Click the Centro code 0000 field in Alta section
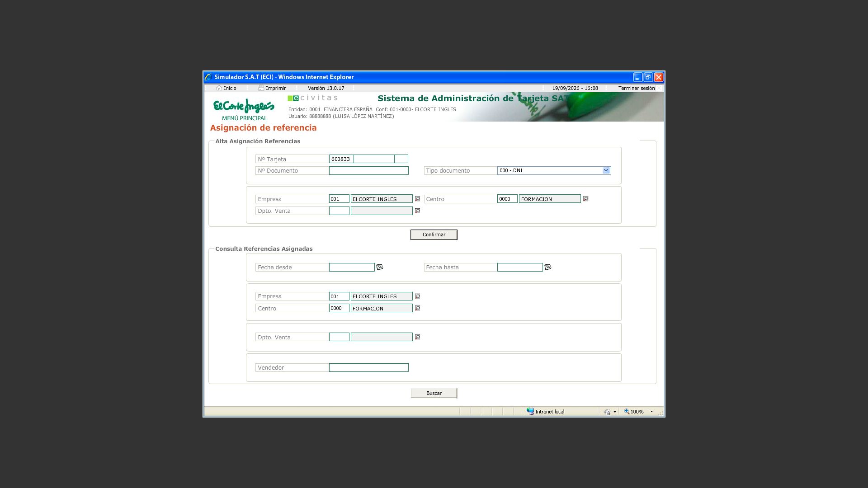The width and height of the screenshot is (868, 488). 507,199
